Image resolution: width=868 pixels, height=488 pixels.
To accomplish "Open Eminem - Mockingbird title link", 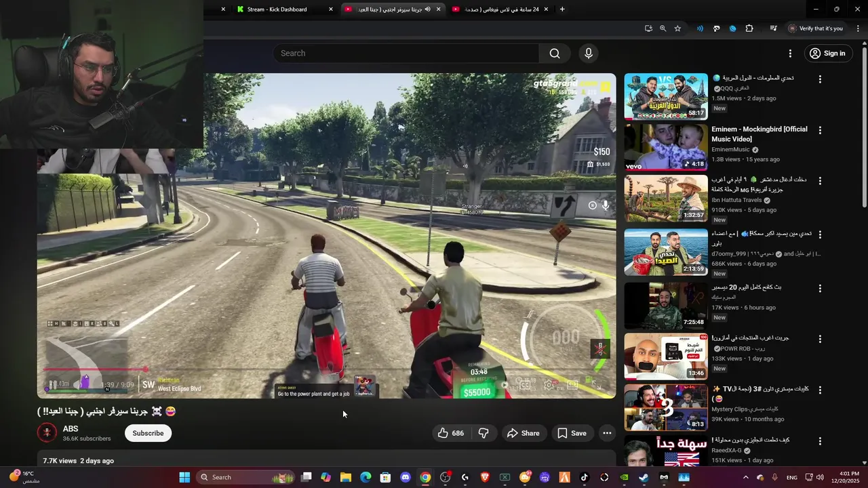I will point(759,134).
